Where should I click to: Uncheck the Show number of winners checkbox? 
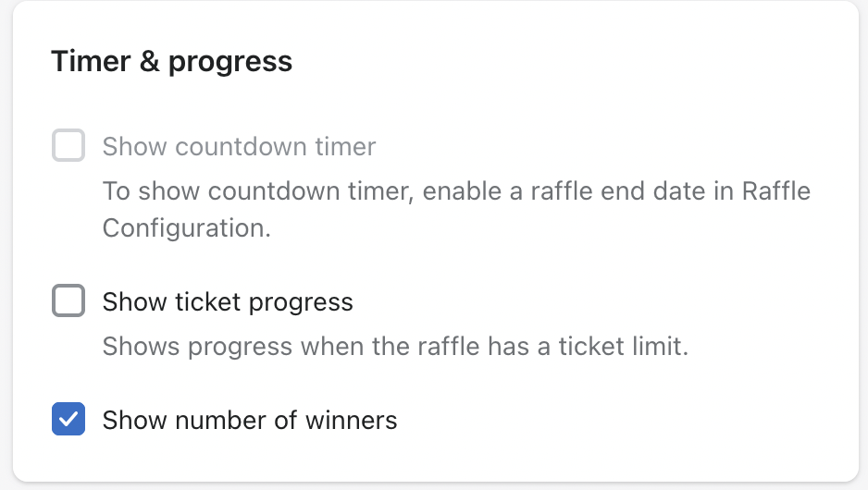pos(68,419)
